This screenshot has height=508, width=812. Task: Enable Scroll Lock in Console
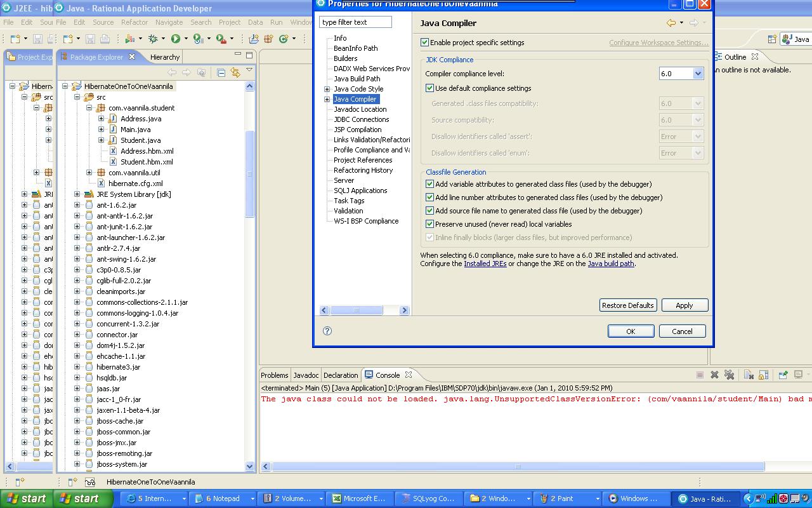(764, 375)
